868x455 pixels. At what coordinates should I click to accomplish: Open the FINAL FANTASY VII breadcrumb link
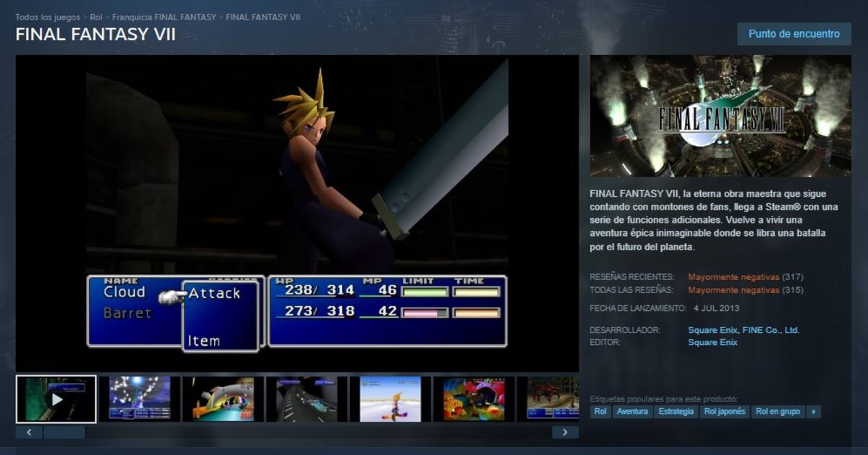(x=263, y=17)
